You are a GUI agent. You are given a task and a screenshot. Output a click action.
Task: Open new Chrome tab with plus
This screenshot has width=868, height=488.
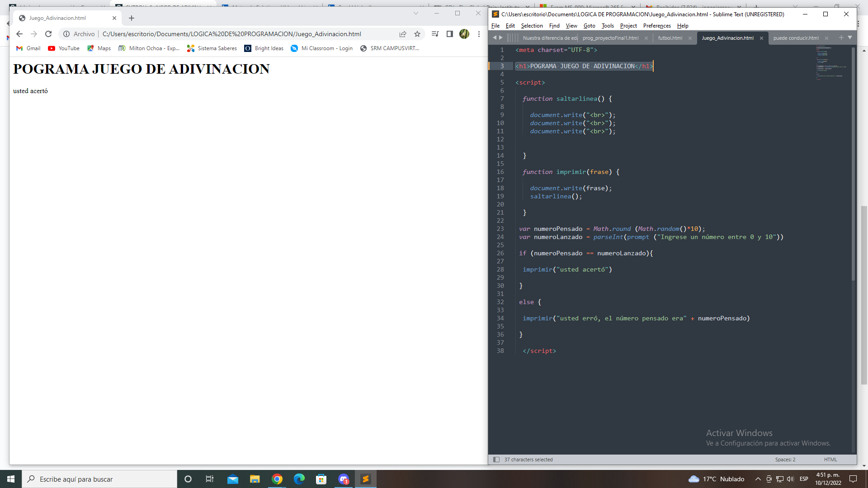click(132, 18)
